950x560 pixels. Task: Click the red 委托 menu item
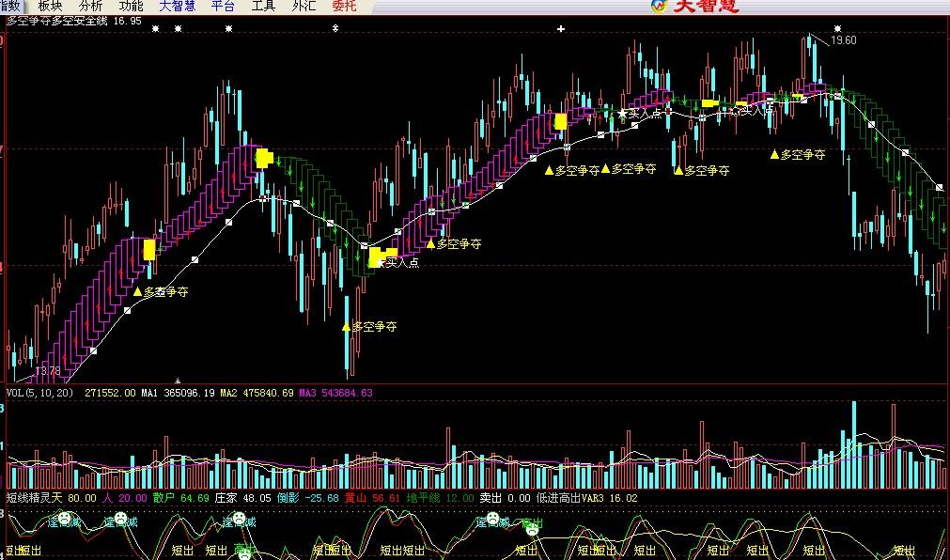pyautogui.click(x=345, y=6)
